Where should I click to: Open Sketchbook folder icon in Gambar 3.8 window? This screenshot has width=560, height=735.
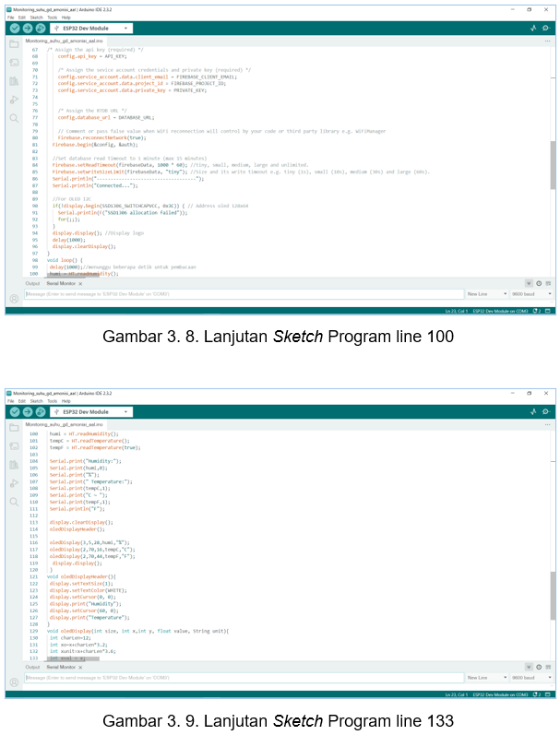coord(14,44)
